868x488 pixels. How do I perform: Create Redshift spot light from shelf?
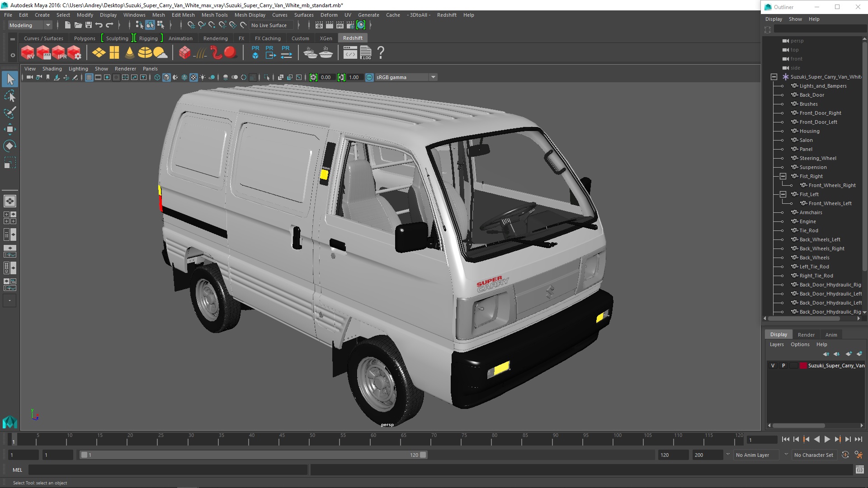click(x=130, y=52)
